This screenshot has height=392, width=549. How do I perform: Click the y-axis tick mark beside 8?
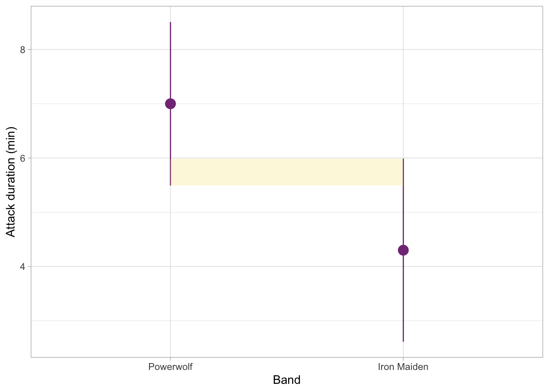(29, 49)
